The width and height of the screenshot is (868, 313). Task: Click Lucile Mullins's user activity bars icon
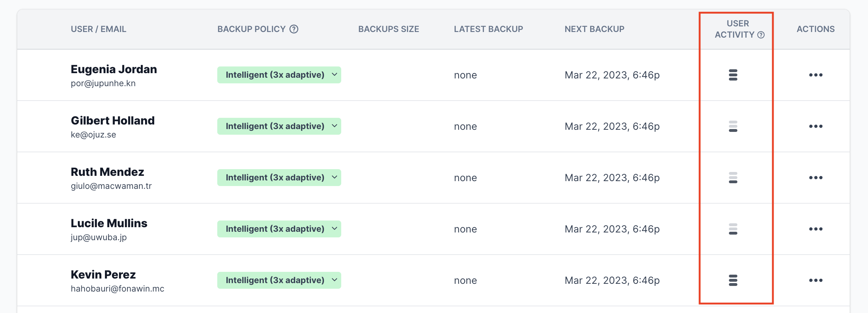pyautogui.click(x=733, y=229)
